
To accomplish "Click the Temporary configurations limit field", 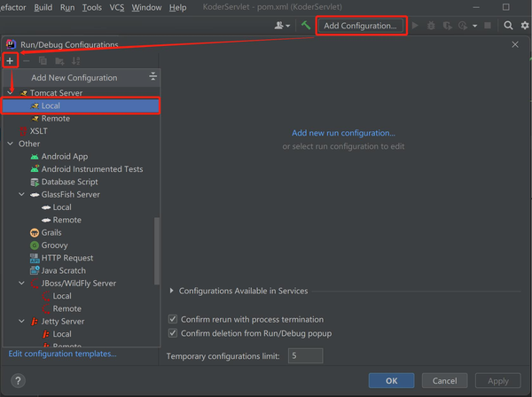I will [x=305, y=355].
